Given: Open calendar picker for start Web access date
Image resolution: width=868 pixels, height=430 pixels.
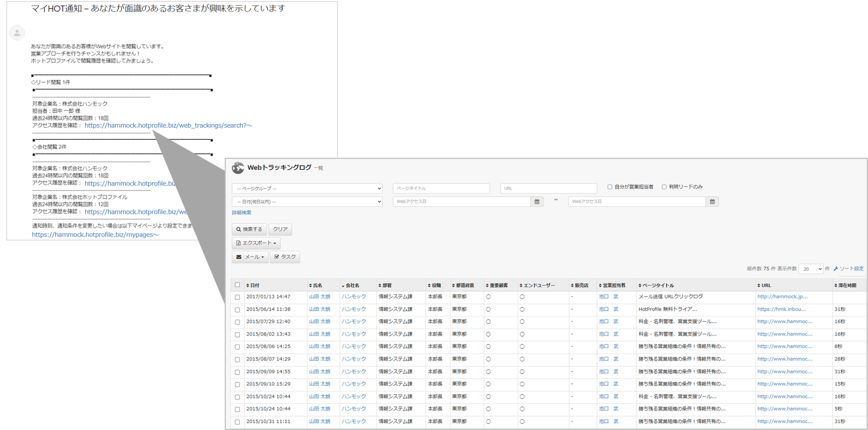Looking at the screenshot, I should click(x=537, y=201).
